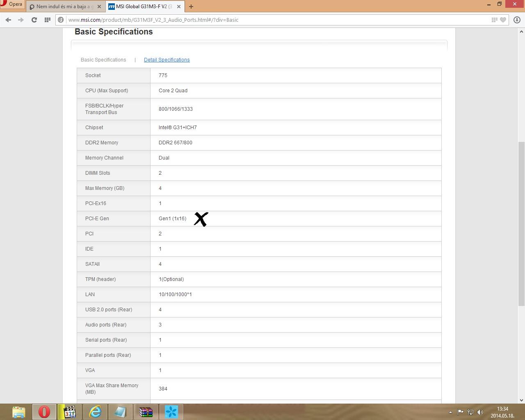
Task: Click the 'CPU (Max Support)' row label
Action: 107,91
